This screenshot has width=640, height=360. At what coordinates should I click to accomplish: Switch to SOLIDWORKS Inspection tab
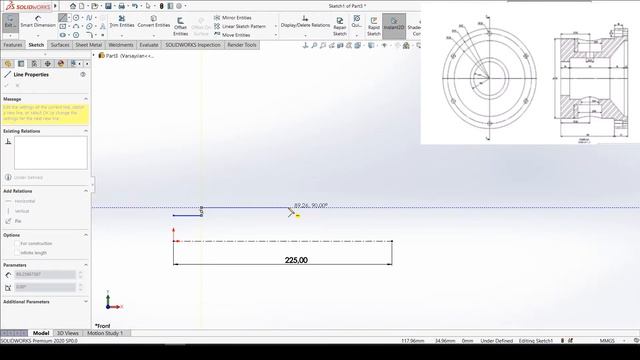pos(193,45)
